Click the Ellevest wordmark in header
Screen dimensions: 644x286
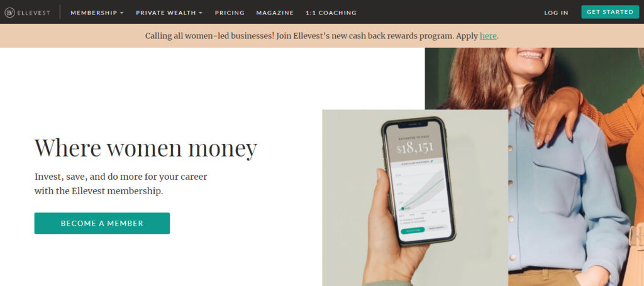tap(33, 13)
